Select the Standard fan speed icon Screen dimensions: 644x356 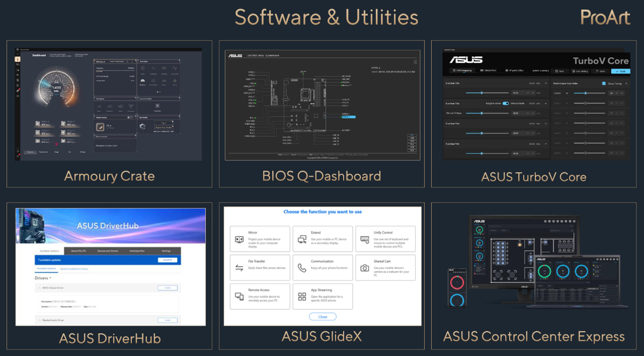(110, 106)
